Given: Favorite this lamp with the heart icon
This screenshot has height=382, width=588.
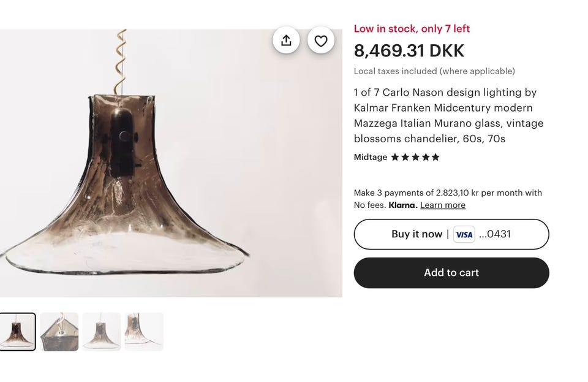Looking at the screenshot, I should click(321, 40).
